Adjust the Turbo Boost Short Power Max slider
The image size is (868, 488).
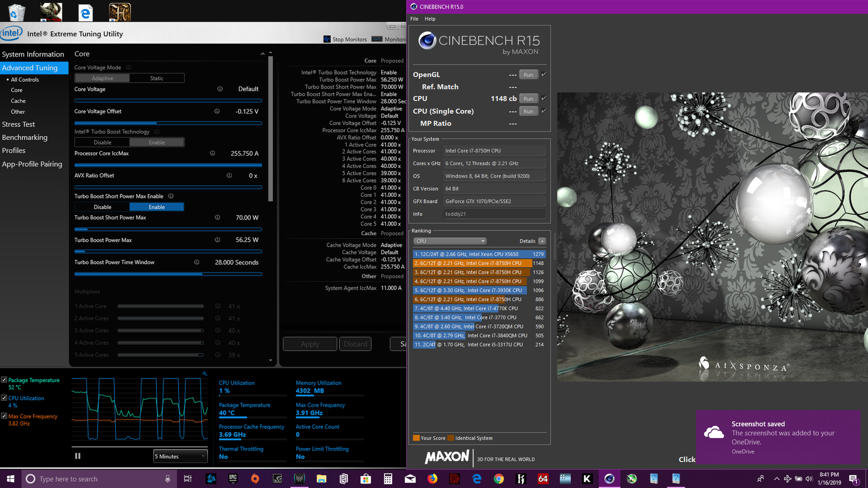pyautogui.click(x=168, y=229)
